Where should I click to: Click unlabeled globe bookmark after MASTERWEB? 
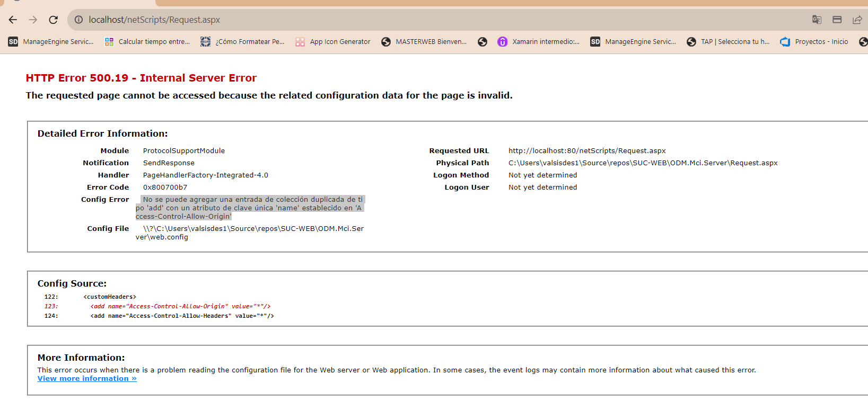click(483, 42)
